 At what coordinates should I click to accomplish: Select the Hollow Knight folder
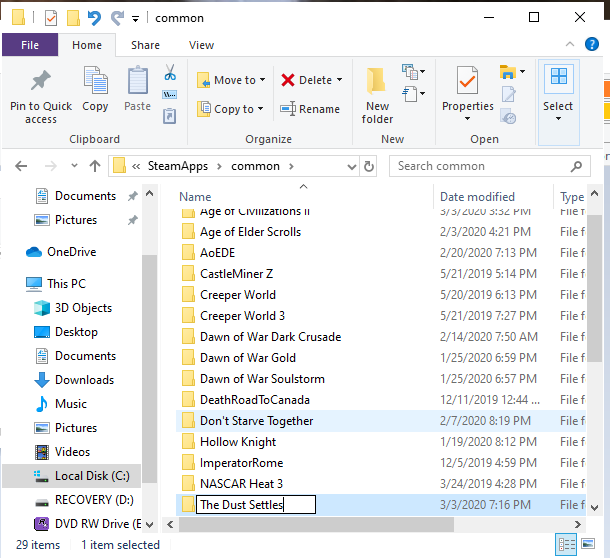[381, 442]
